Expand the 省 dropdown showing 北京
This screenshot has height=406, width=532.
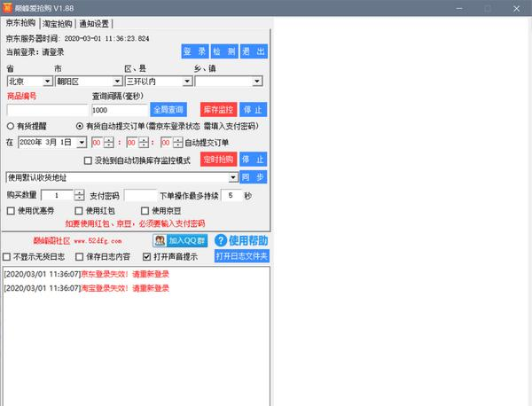[x=47, y=82]
